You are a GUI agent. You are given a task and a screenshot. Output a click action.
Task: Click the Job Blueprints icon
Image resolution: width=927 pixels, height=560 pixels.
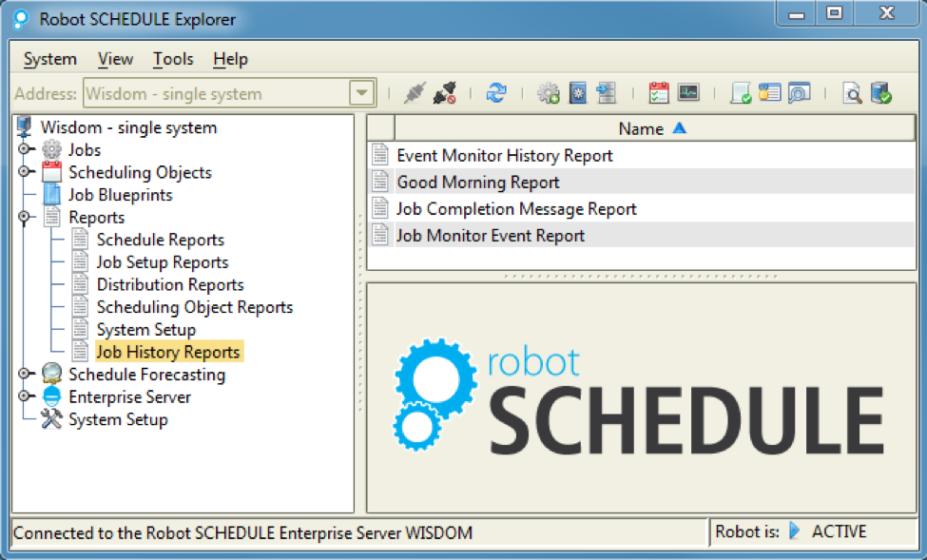tap(52, 195)
